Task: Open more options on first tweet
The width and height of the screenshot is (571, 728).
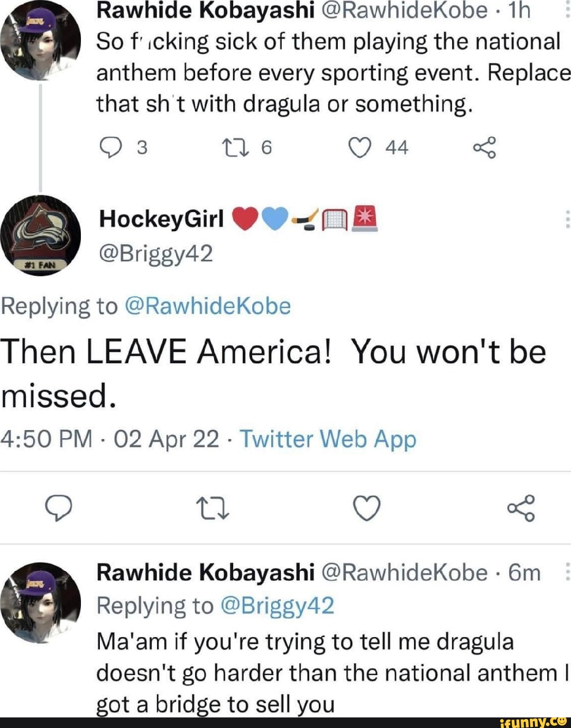Action: (x=567, y=11)
